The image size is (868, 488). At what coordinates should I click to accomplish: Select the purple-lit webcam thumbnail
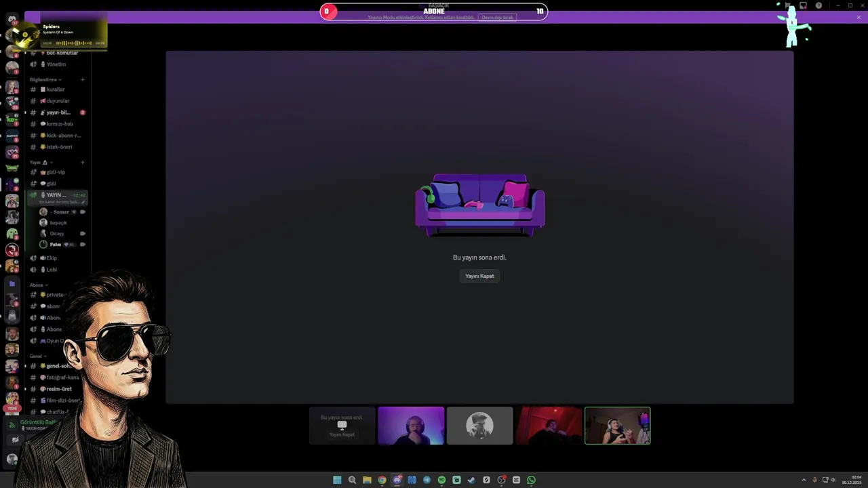411,426
